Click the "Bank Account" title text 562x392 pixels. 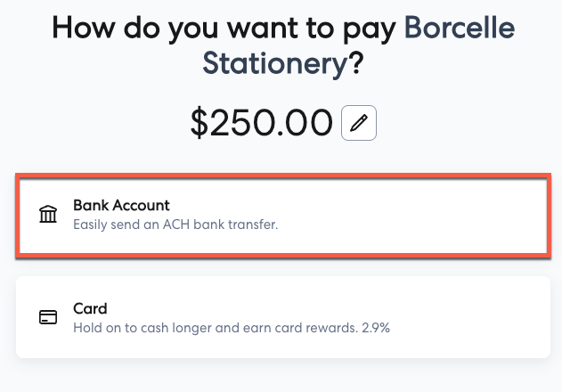tap(121, 205)
